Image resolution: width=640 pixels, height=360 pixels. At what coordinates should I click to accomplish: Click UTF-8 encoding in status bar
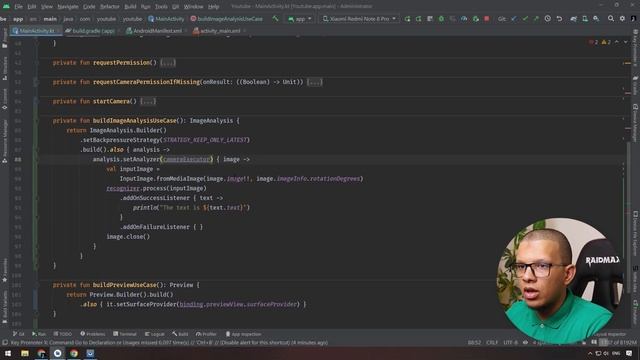pyautogui.click(x=510, y=342)
